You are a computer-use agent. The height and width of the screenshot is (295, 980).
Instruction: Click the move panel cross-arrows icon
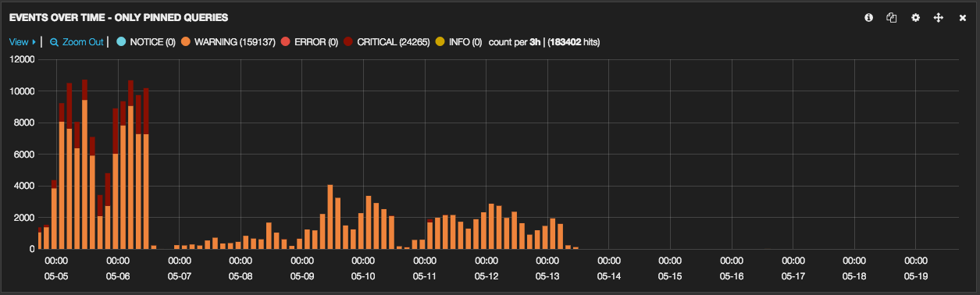coord(939,17)
